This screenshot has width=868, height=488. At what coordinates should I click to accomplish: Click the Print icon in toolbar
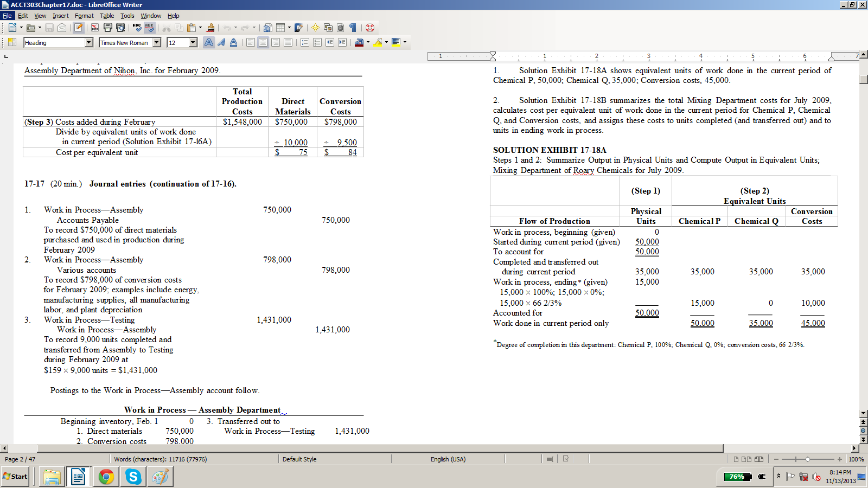(x=107, y=28)
